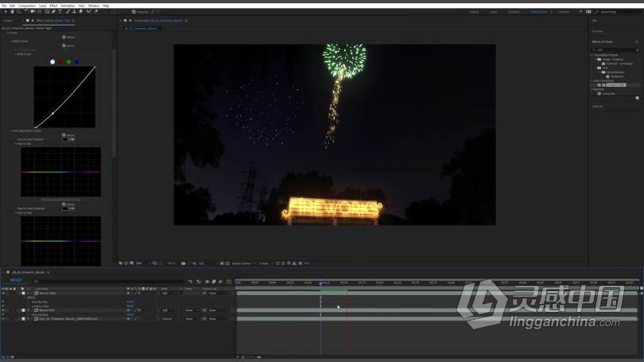644x362 pixels.
Task: Switch to Standard workspace
Action: [514, 12]
